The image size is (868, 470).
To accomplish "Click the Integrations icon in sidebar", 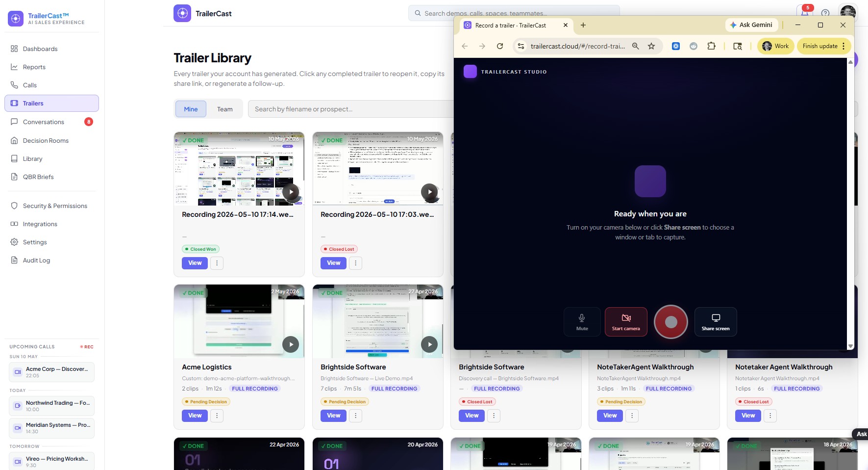I will tap(14, 224).
